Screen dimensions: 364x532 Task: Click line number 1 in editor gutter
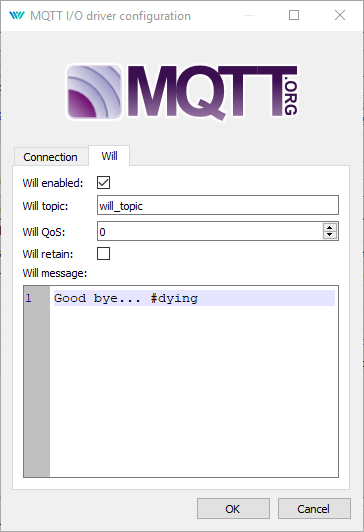pyautogui.click(x=28, y=298)
